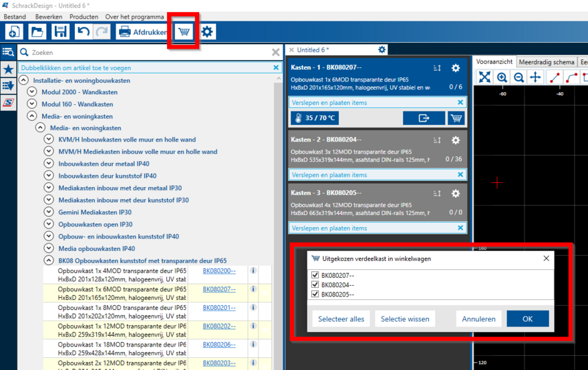This screenshot has width=588, height=370.
Task: Open the list import sidebar icon
Action: click(x=8, y=85)
